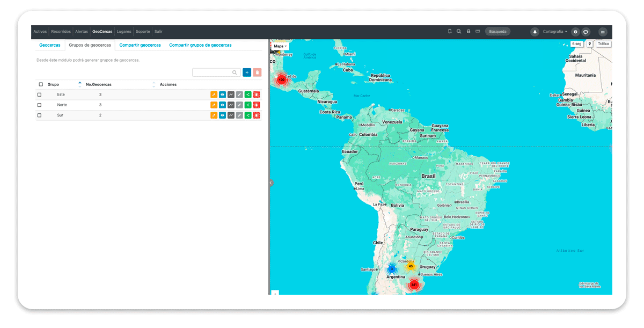Click the map pin button beside Tráfico
Viewport: 644px width, 328px height.
(x=590, y=44)
